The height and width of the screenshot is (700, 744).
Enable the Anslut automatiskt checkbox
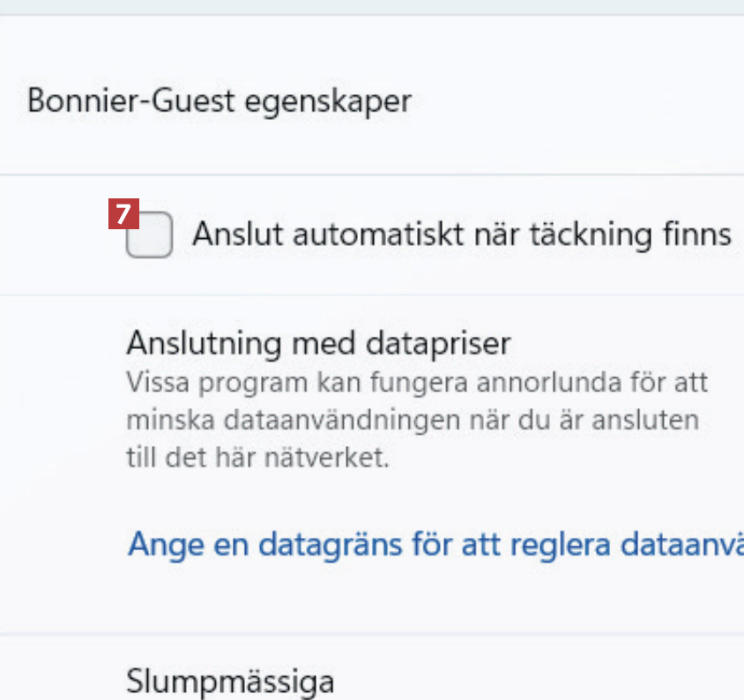tap(149, 235)
